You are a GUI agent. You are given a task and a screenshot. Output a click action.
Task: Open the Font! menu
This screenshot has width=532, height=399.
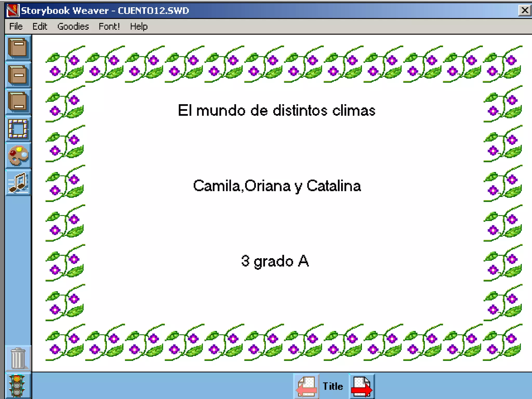pos(109,26)
